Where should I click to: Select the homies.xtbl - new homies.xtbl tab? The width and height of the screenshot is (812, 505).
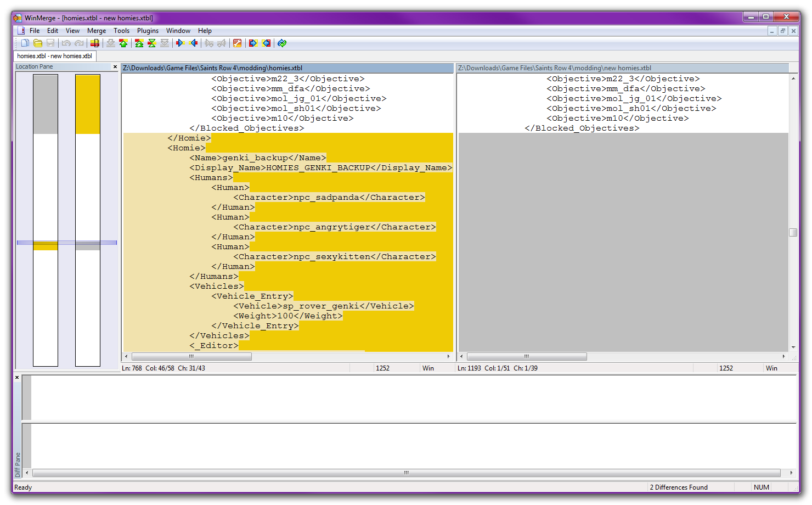coord(54,56)
